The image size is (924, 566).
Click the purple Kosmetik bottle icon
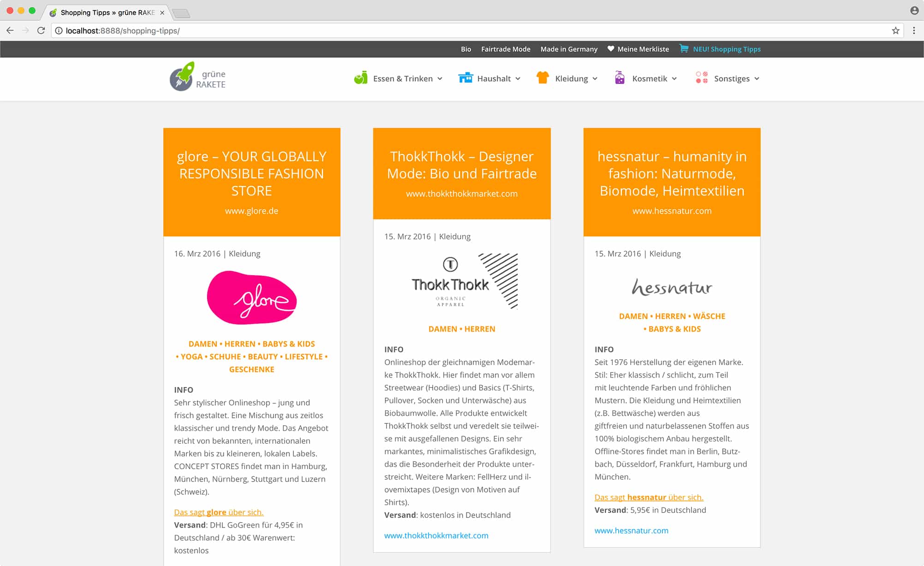click(620, 78)
